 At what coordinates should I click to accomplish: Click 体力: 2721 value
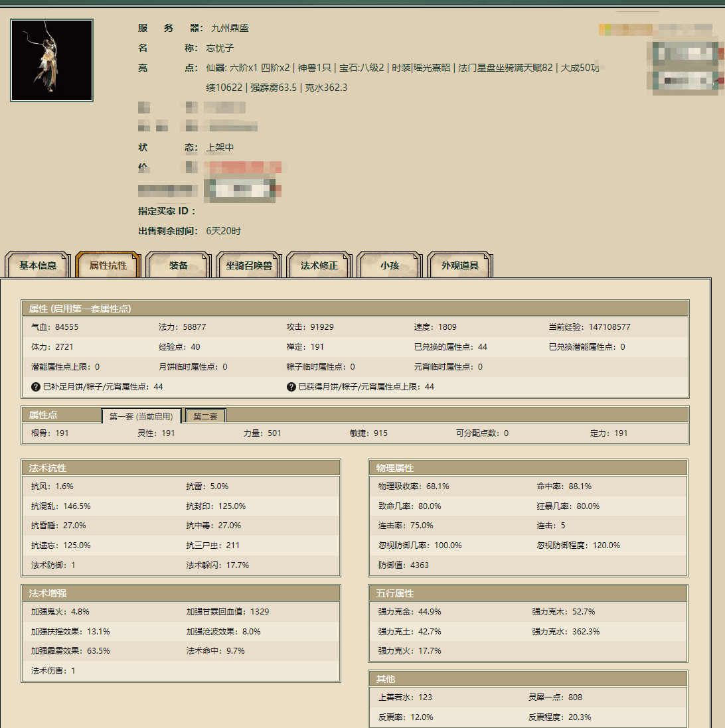point(52,347)
